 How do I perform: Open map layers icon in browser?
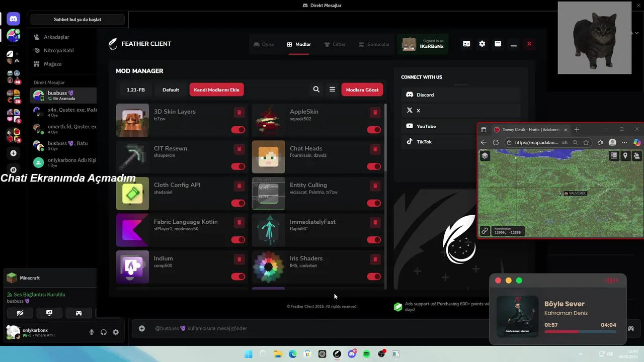pyautogui.click(x=485, y=155)
